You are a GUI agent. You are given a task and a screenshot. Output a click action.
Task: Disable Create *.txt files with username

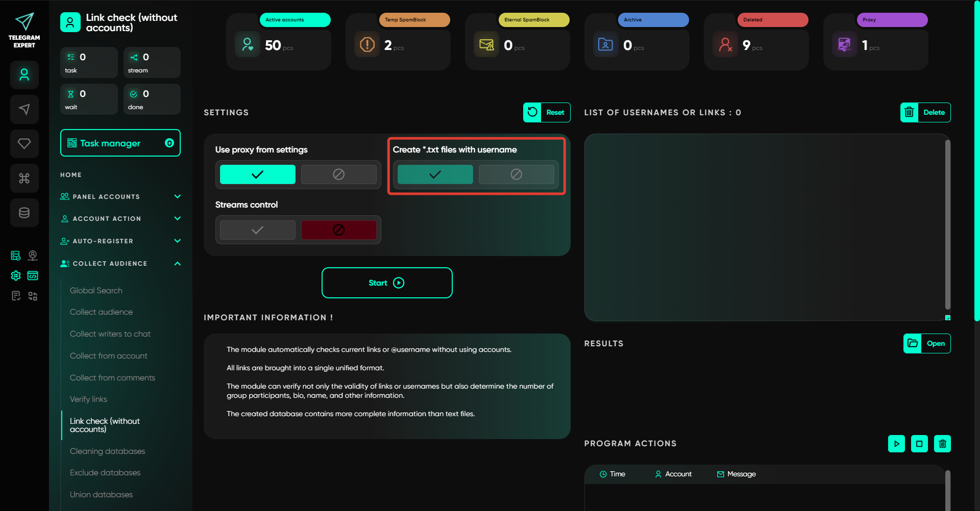click(516, 174)
